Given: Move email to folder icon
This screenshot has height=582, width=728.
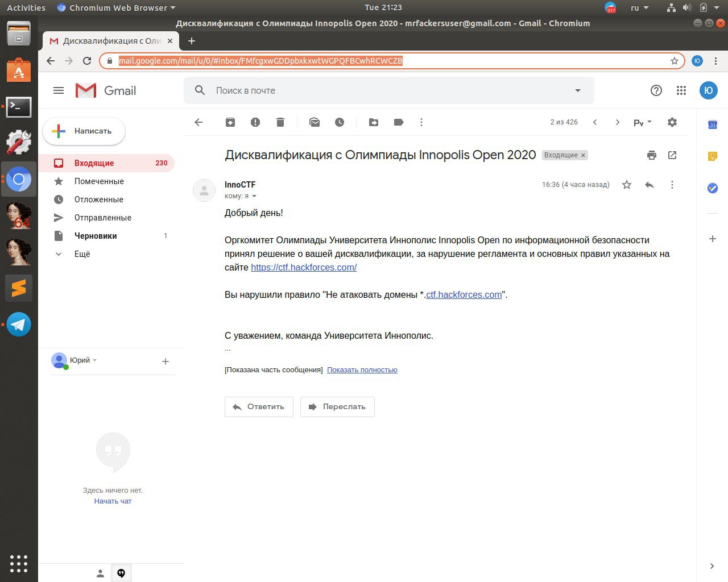Looking at the screenshot, I should tap(374, 122).
